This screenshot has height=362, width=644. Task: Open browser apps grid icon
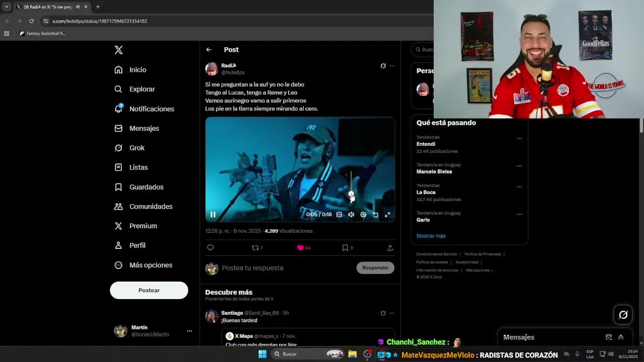coord(7,34)
